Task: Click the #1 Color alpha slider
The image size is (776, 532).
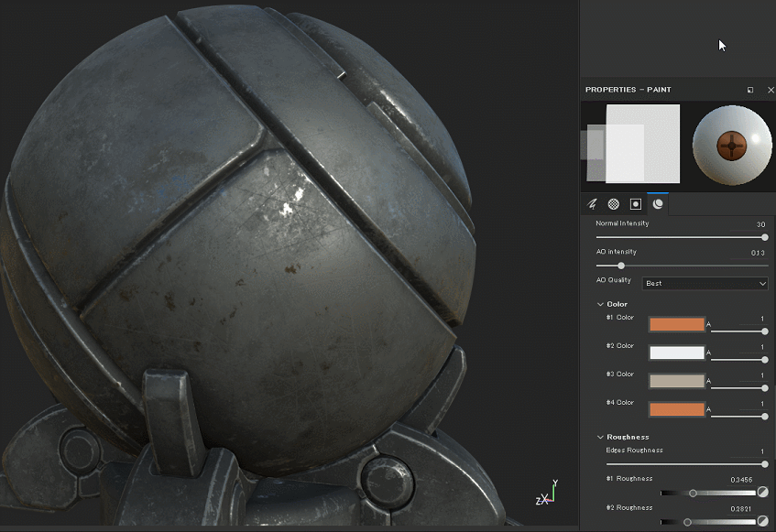Action: click(739, 331)
